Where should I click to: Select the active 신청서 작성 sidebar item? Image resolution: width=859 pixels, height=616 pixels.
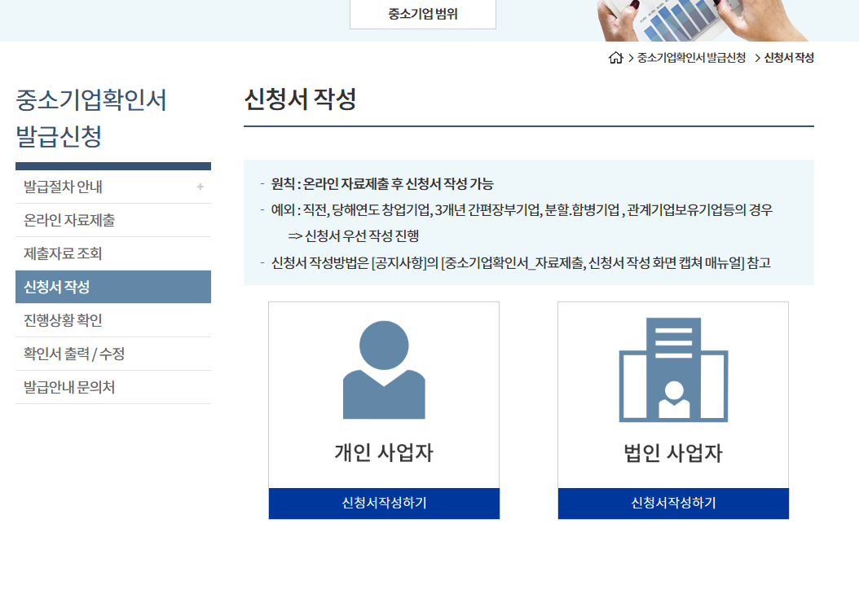click(113, 287)
